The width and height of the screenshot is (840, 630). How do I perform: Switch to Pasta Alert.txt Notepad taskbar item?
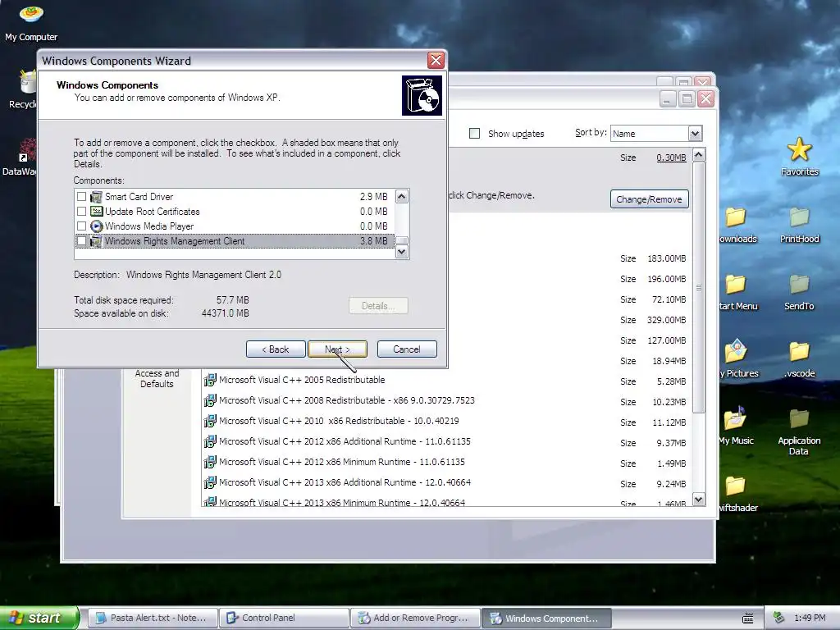click(153, 618)
